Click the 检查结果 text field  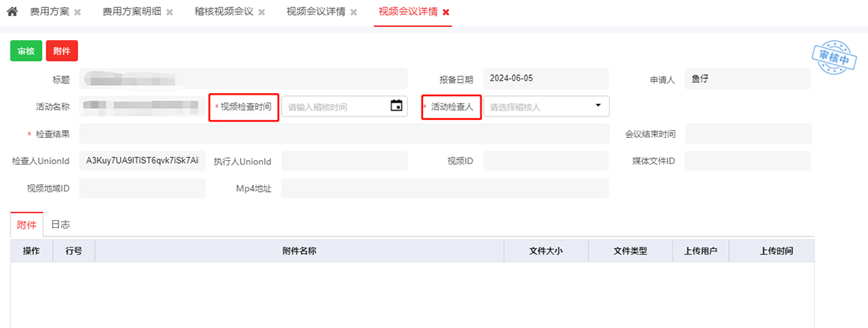(x=344, y=134)
